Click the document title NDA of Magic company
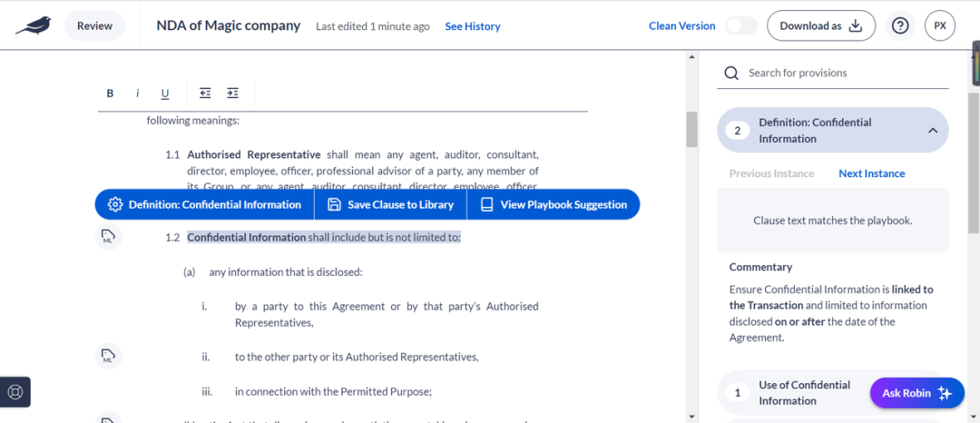The width and height of the screenshot is (980, 423). coord(228,25)
